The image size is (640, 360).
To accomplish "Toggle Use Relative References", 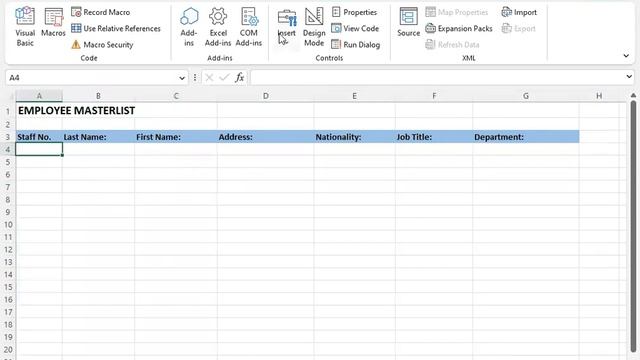I will [116, 29].
